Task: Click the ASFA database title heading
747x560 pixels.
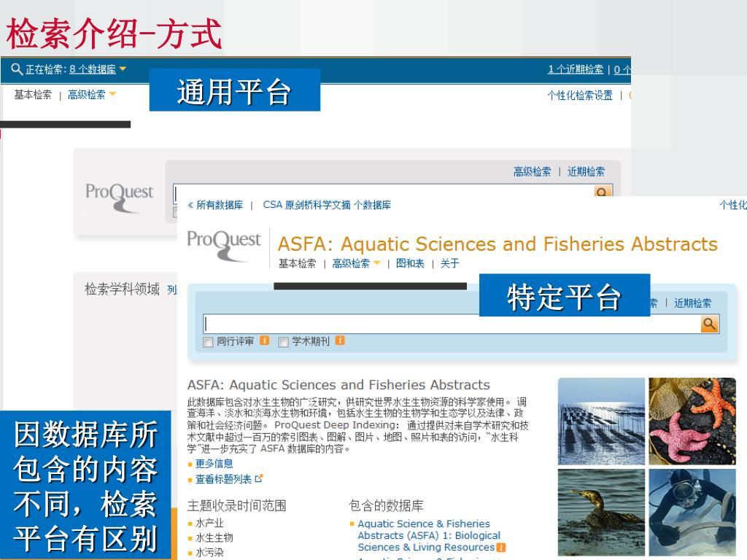Action: pyautogui.click(x=498, y=244)
